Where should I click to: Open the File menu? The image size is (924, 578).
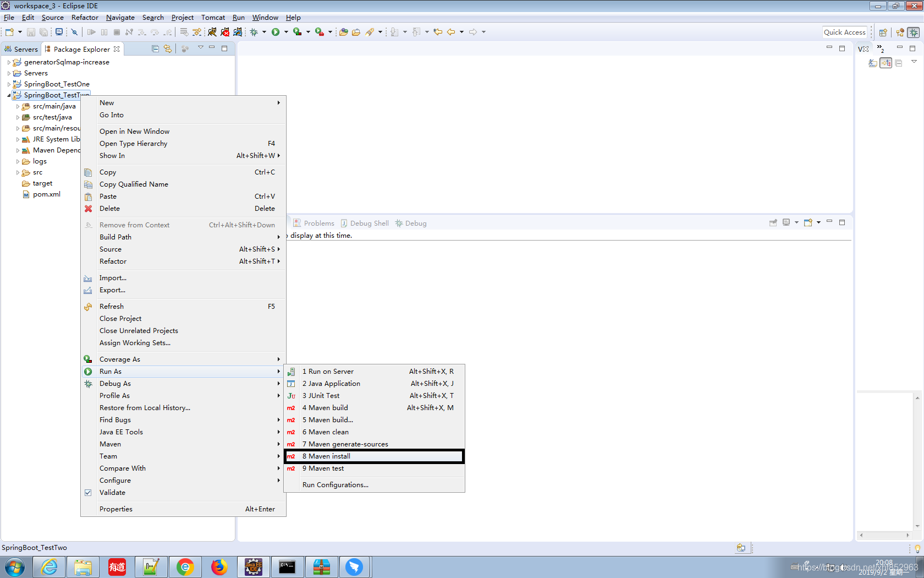click(9, 18)
